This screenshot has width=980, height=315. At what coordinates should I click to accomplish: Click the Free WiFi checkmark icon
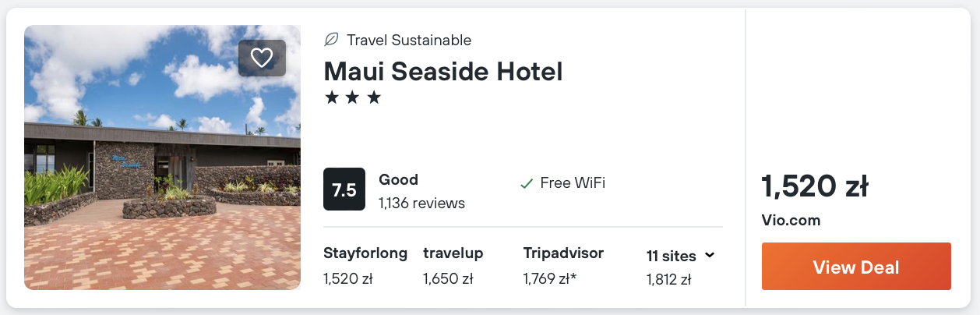click(526, 184)
